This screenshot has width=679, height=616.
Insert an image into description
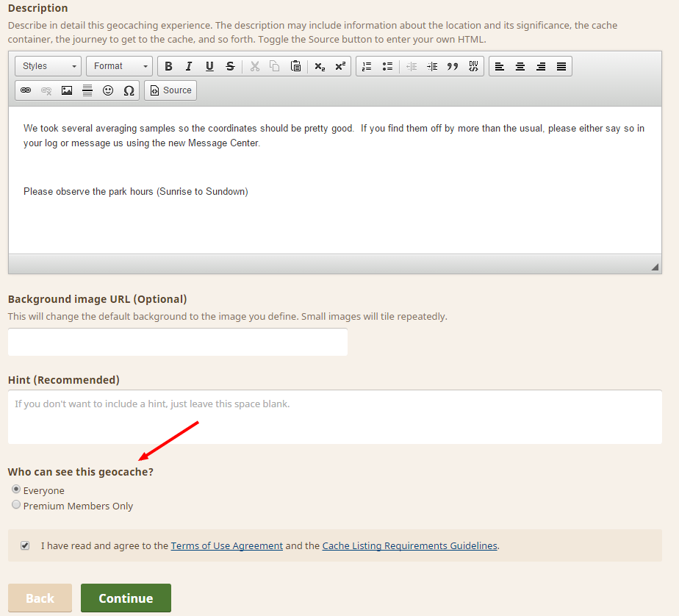tap(67, 90)
